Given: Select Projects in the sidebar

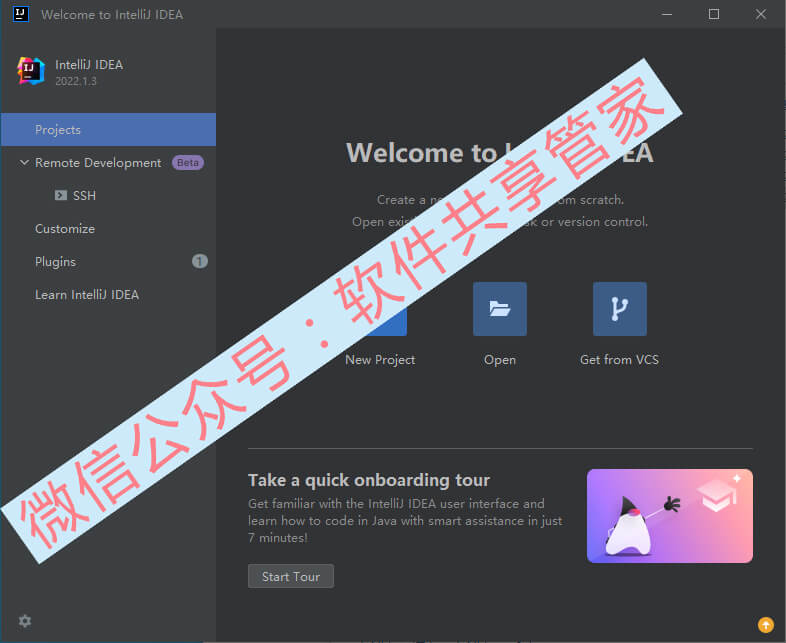Looking at the screenshot, I should tap(108, 130).
